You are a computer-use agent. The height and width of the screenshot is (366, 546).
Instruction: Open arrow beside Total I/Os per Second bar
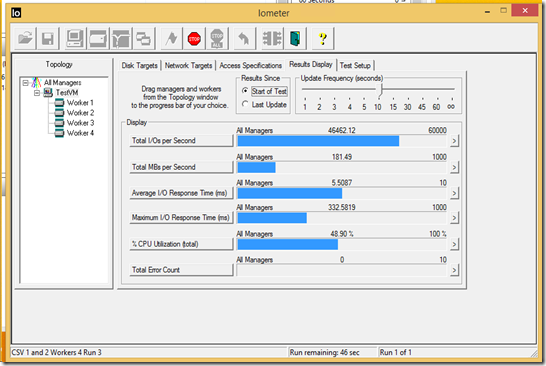(x=454, y=141)
